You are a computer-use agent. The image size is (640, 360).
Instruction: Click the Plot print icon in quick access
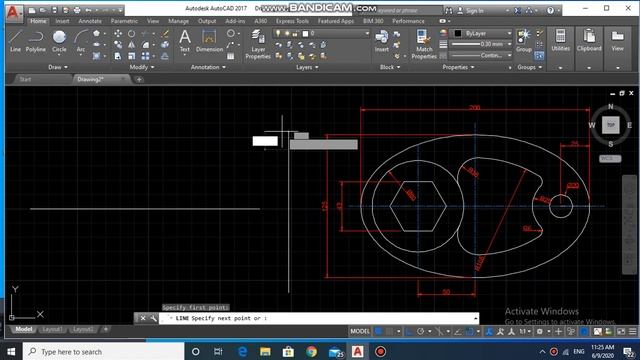click(77, 10)
